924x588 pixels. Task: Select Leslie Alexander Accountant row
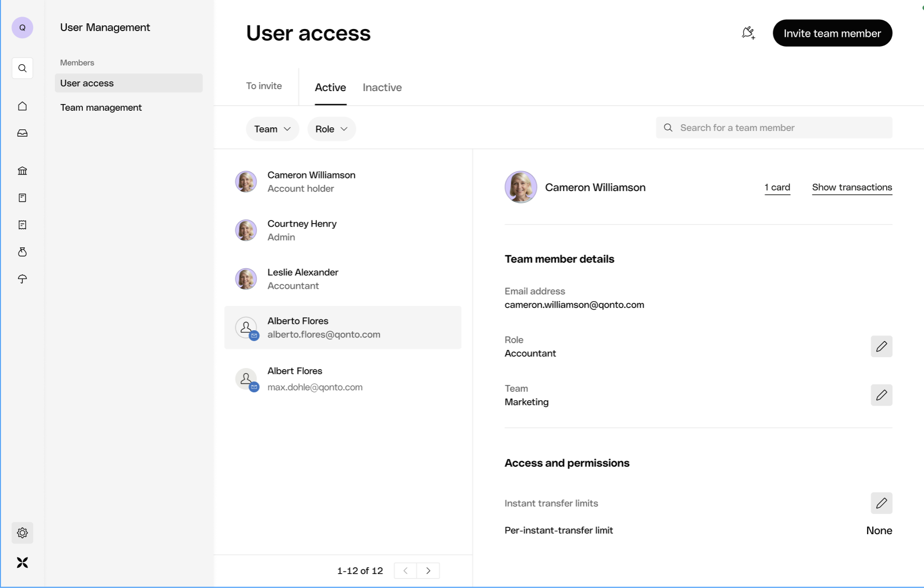point(343,279)
